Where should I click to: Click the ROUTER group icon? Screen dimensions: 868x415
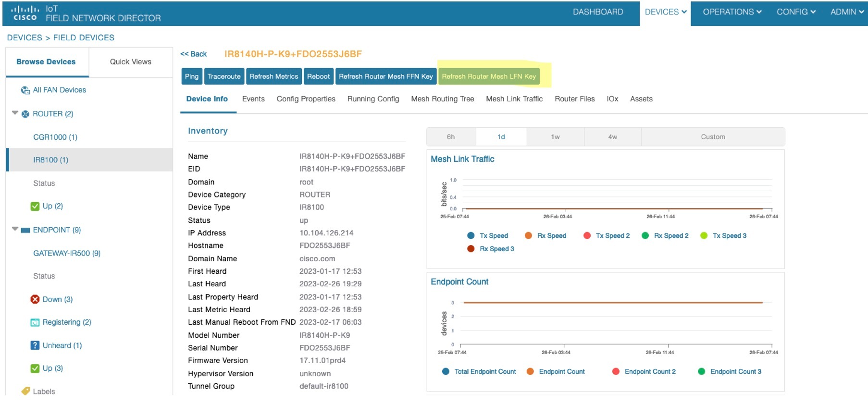point(25,114)
